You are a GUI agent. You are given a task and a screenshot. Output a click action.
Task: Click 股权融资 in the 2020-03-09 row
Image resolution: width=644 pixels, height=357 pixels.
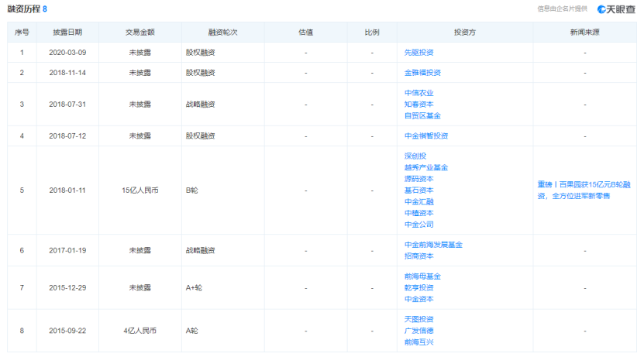(201, 53)
